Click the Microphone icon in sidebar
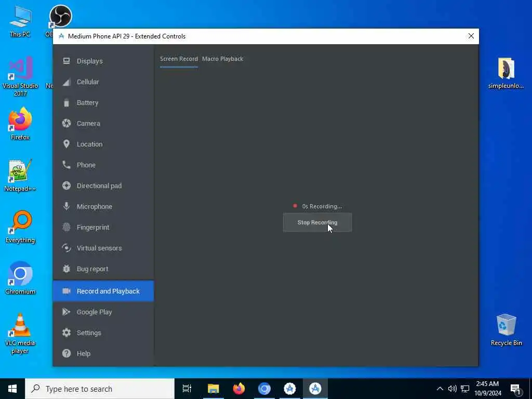Image resolution: width=532 pixels, height=399 pixels. pyautogui.click(x=66, y=206)
